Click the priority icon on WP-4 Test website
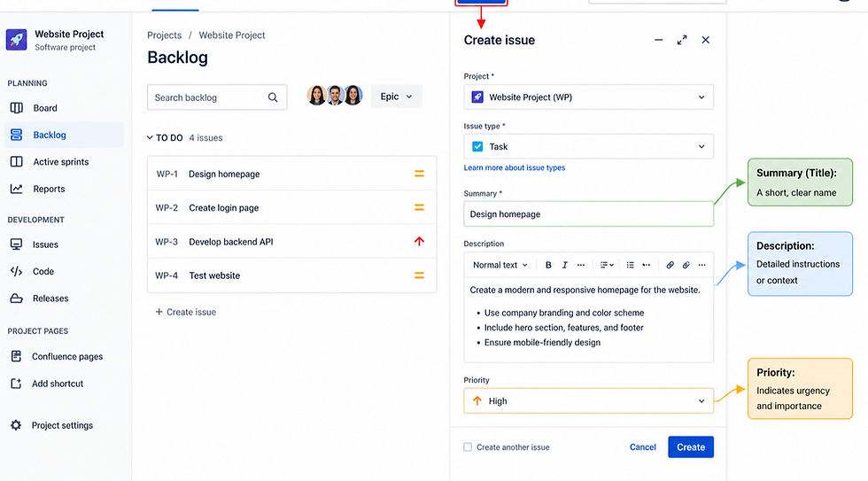868x481 pixels. point(419,275)
